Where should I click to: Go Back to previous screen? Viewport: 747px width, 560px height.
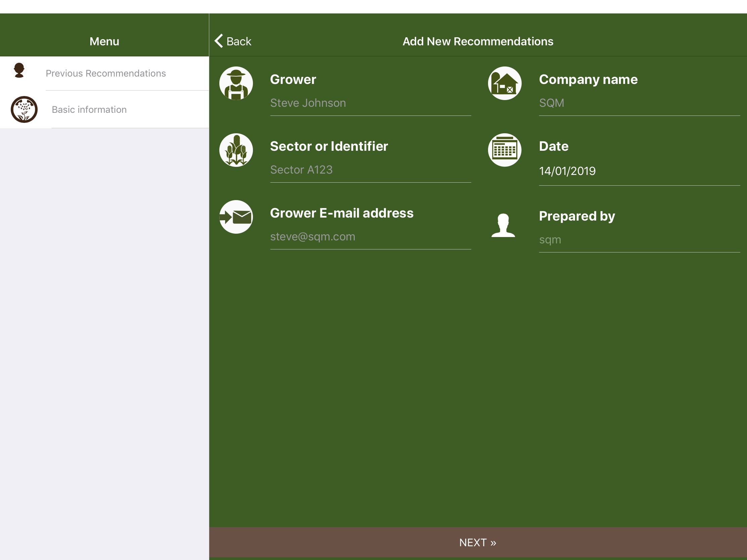pyautogui.click(x=238, y=41)
